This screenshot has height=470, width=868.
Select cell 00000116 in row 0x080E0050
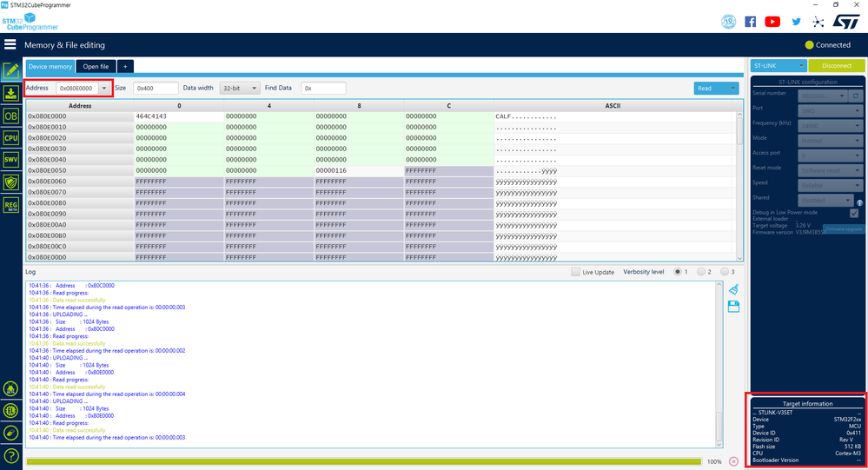click(x=359, y=170)
